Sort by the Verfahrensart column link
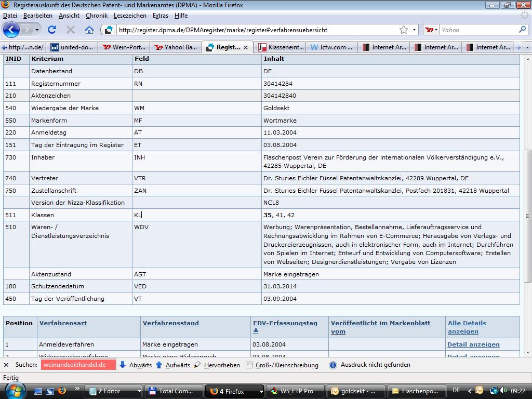Image resolution: width=532 pixels, height=399 pixels. [63, 323]
